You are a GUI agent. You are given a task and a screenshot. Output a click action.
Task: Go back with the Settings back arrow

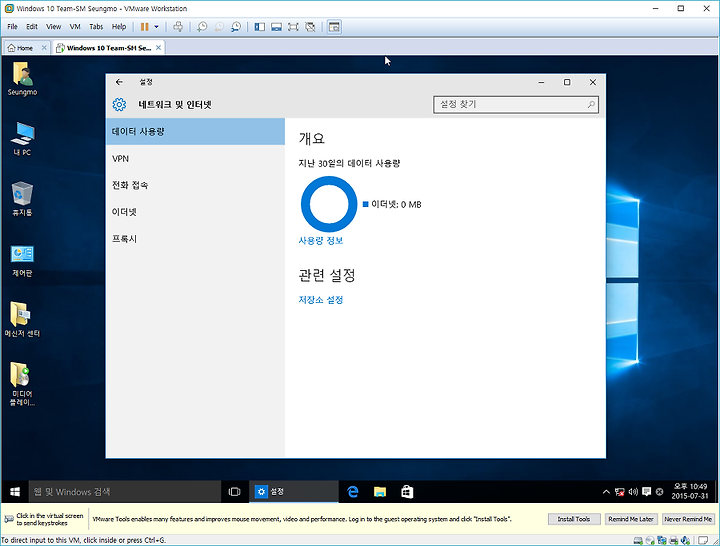point(119,82)
